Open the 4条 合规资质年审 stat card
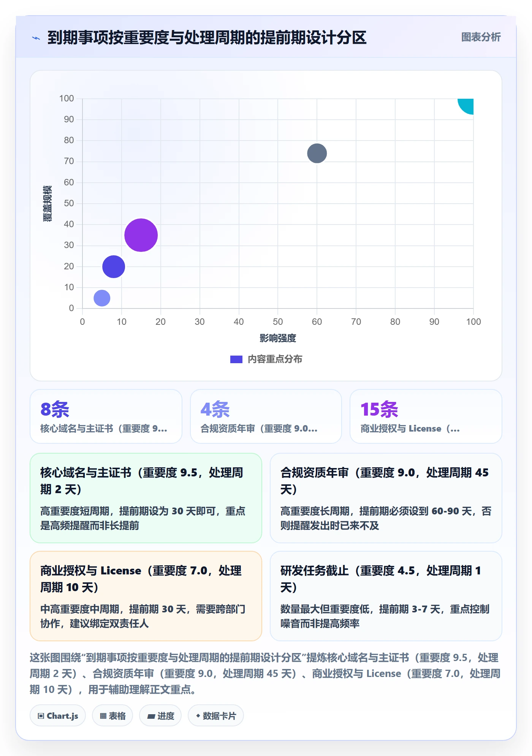532x756 pixels. click(266, 416)
